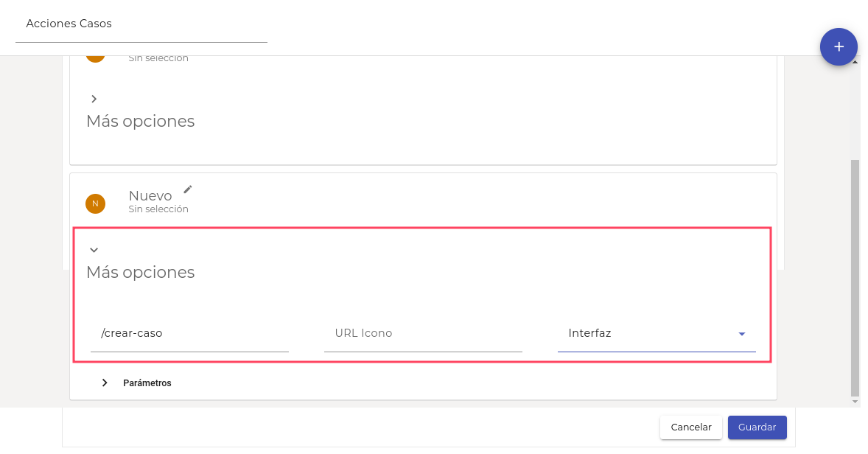868x454 pixels.
Task: Click the Guardar button
Action: point(757,427)
